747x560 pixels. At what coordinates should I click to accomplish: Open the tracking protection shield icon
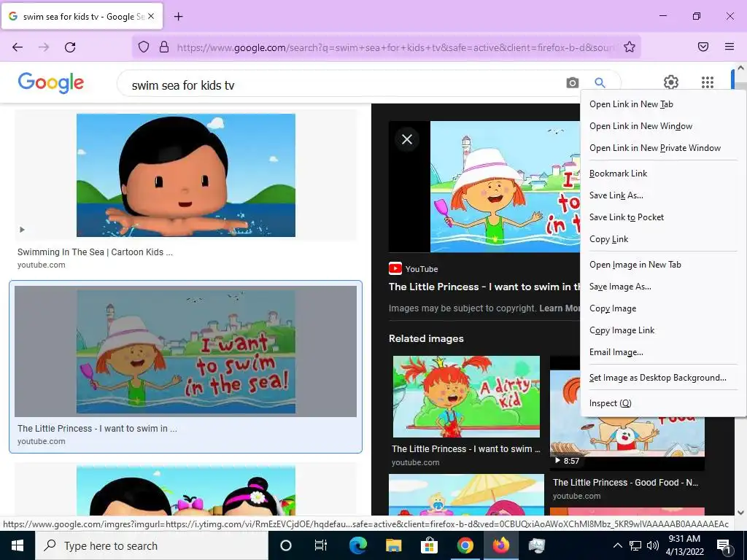(144, 47)
